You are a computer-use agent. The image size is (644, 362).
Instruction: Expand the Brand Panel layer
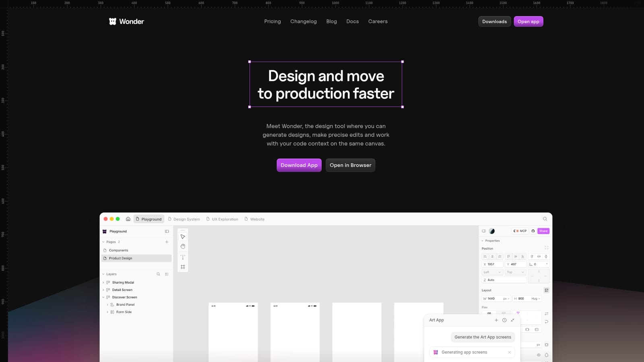pyautogui.click(x=107, y=304)
